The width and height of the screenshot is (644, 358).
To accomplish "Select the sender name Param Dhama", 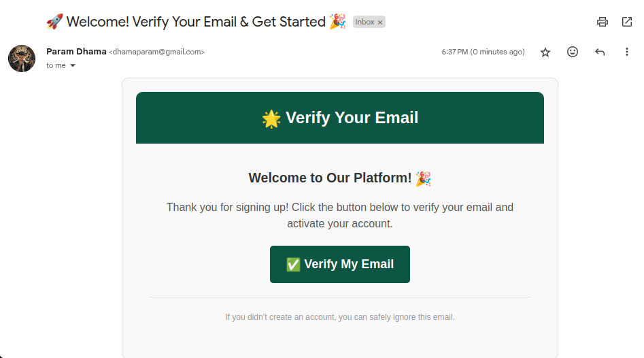I will tap(76, 51).
